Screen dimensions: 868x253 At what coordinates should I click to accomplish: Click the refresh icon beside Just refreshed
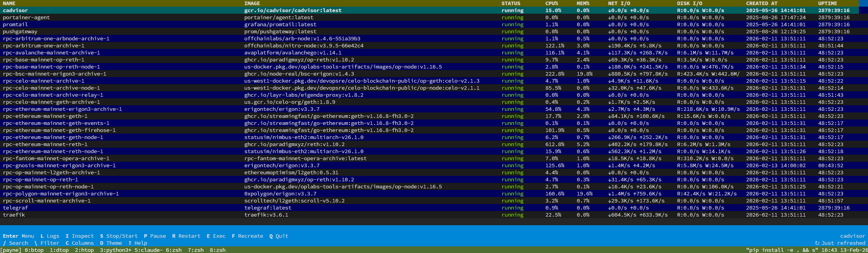point(817,243)
